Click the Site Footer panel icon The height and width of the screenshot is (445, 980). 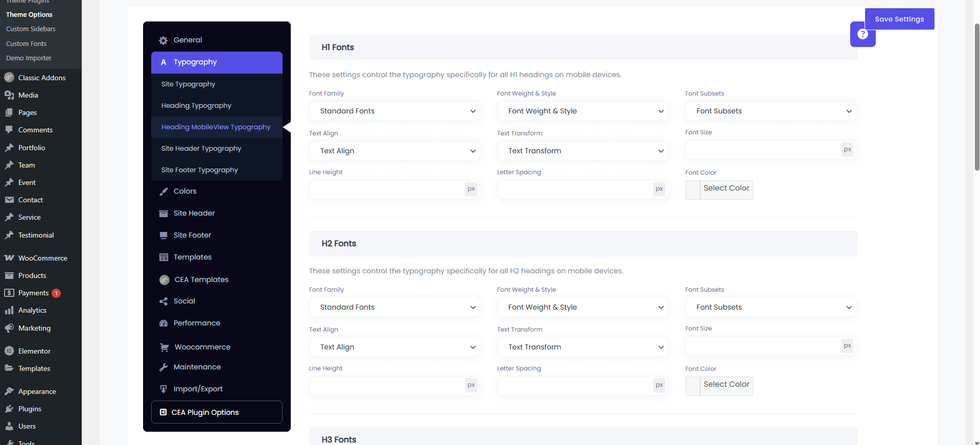pos(164,236)
